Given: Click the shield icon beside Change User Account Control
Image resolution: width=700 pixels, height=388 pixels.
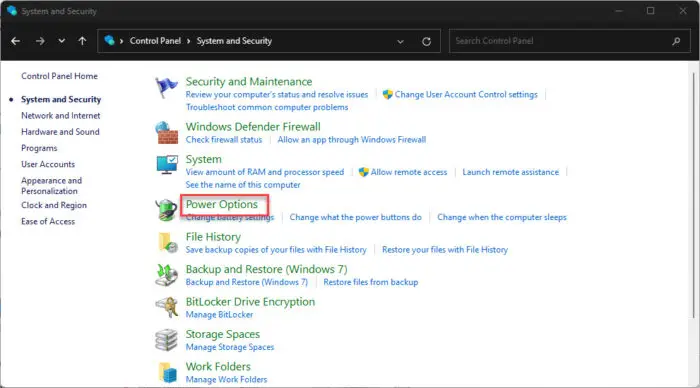Looking at the screenshot, I should coord(388,94).
